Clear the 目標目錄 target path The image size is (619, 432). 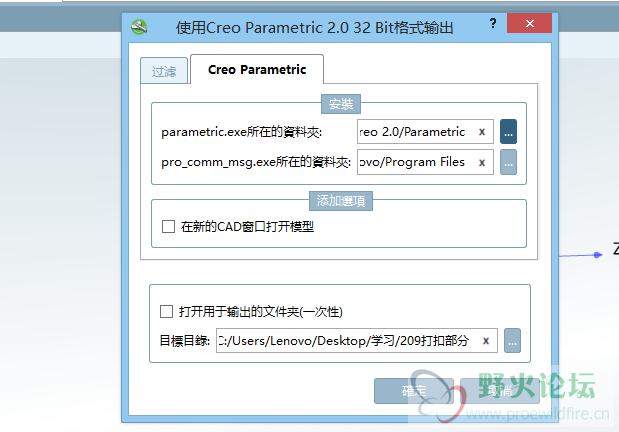click(x=486, y=340)
